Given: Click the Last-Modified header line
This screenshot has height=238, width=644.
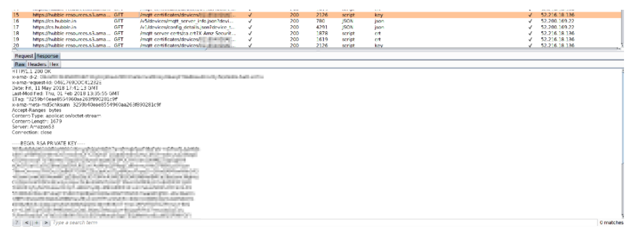Looking at the screenshot, I should tap(66, 93).
